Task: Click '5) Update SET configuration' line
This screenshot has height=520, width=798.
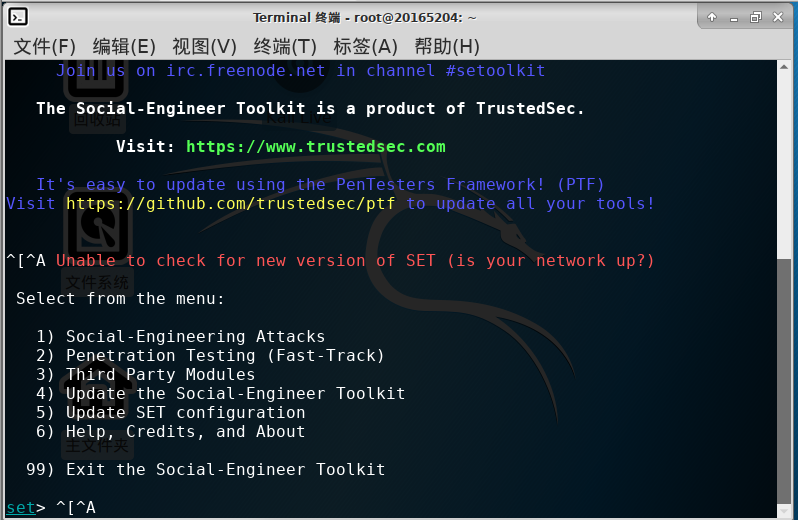Action: coord(170,412)
